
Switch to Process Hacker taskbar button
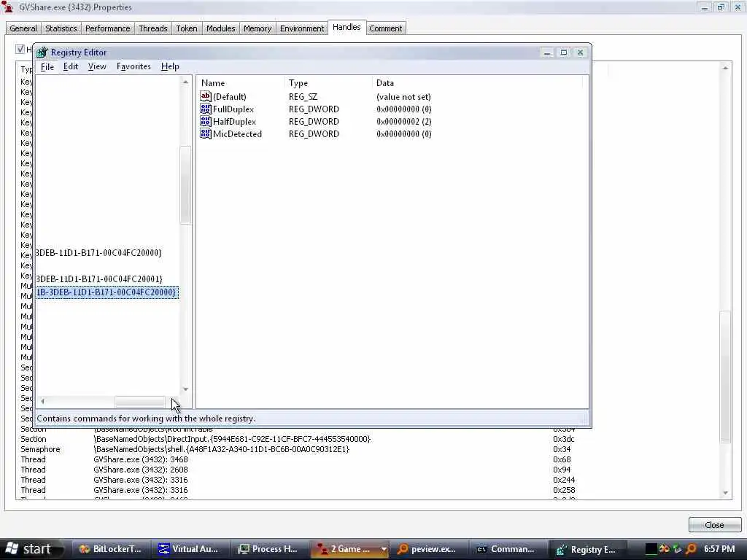click(x=268, y=549)
